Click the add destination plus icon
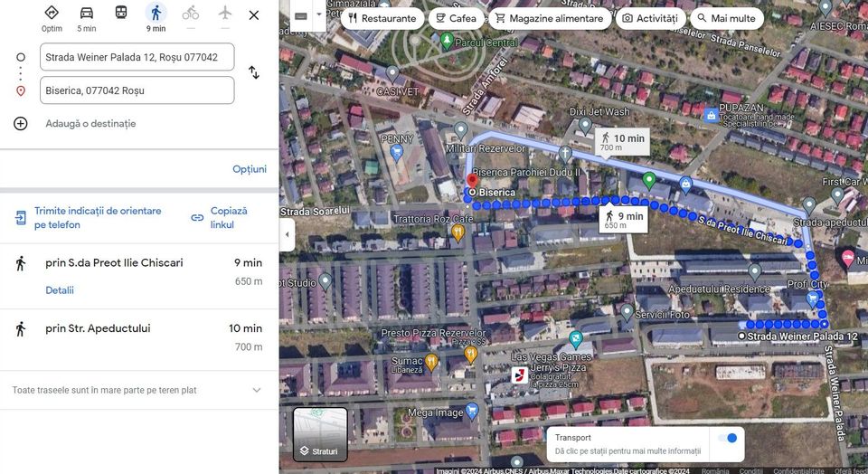This screenshot has width=868, height=474. (21, 123)
